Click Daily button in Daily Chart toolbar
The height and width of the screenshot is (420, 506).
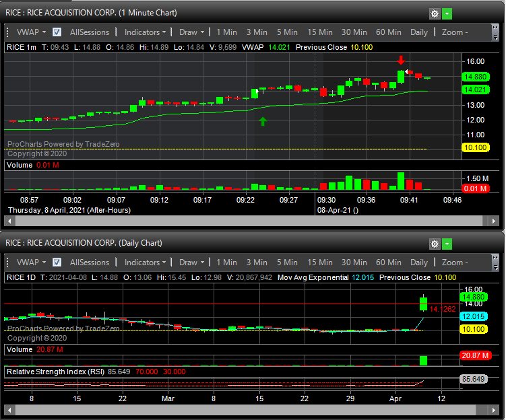pyautogui.click(x=419, y=262)
